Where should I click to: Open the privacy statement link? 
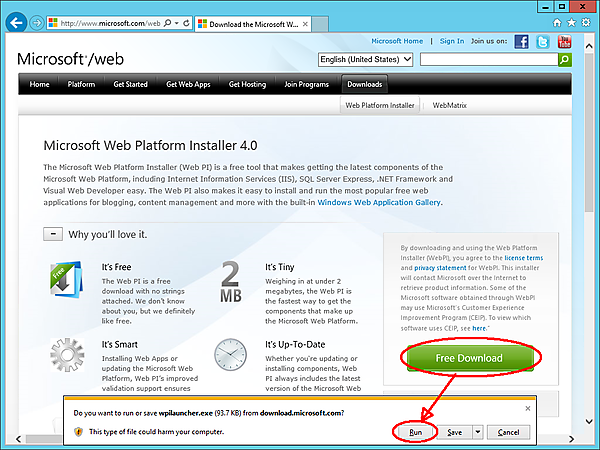pos(440,268)
